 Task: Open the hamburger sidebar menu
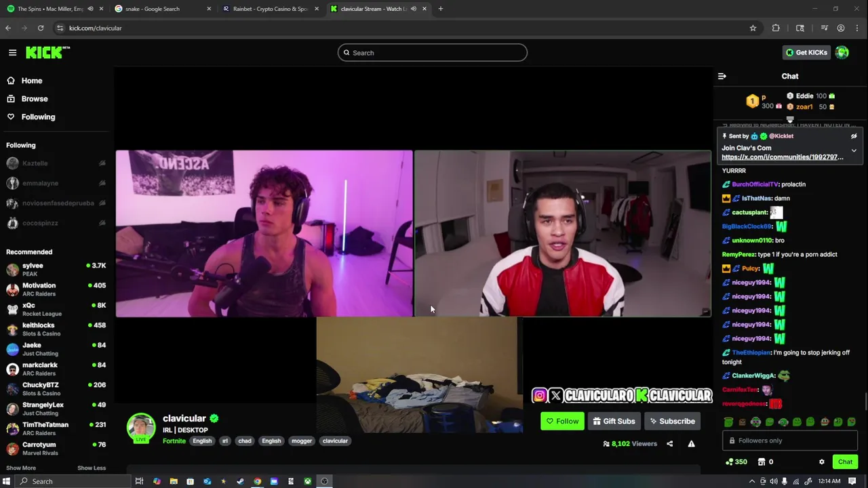click(x=12, y=52)
